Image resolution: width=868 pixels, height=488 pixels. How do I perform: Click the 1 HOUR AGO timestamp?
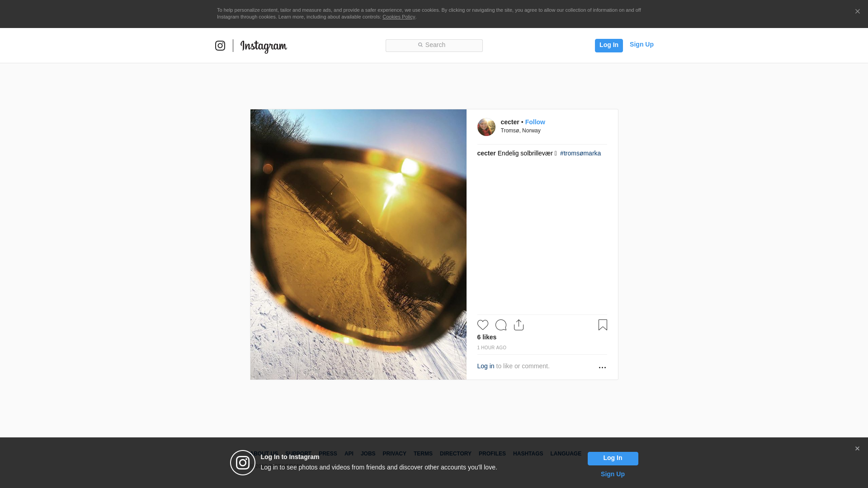(x=492, y=347)
